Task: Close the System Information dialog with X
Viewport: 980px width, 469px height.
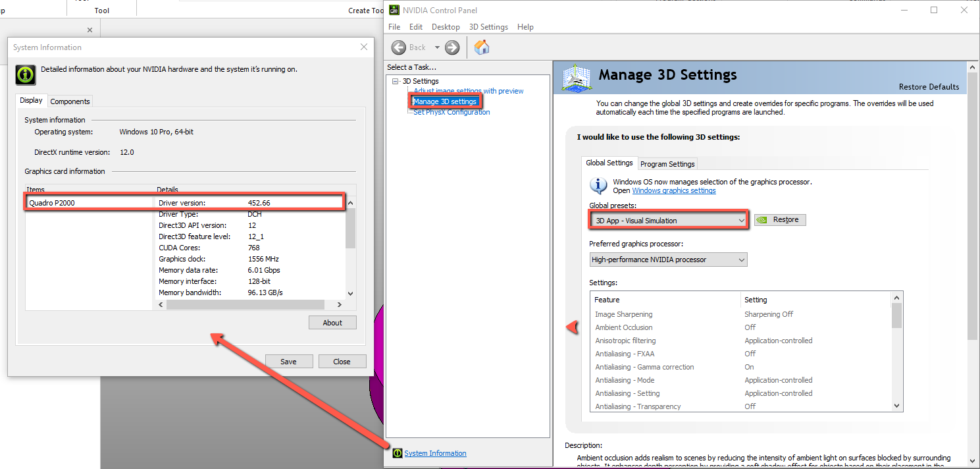Action: (x=364, y=47)
